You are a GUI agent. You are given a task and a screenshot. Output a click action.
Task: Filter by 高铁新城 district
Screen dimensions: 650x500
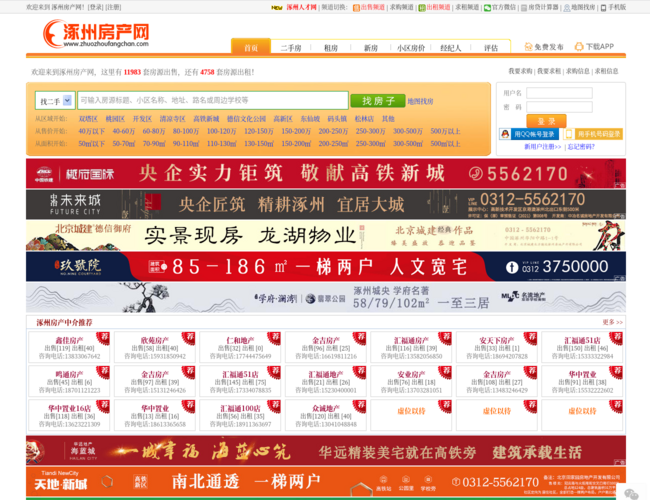[x=206, y=119]
